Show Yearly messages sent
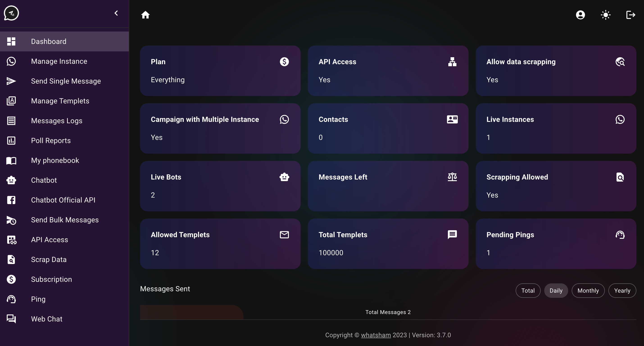 622,290
